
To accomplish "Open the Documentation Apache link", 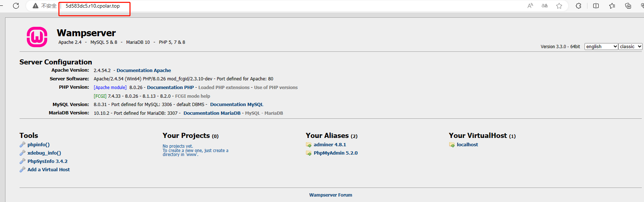I will pyautogui.click(x=144, y=70).
